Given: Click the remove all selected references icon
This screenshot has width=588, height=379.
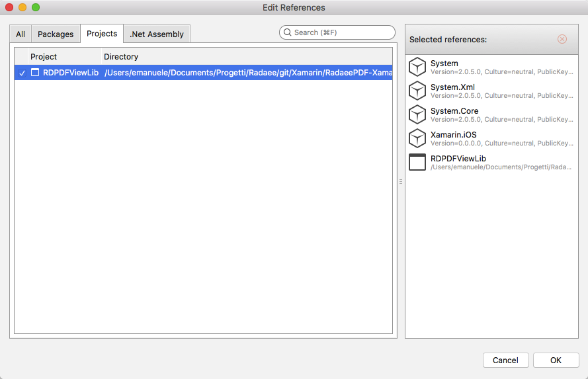Looking at the screenshot, I should pyautogui.click(x=562, y=39).
